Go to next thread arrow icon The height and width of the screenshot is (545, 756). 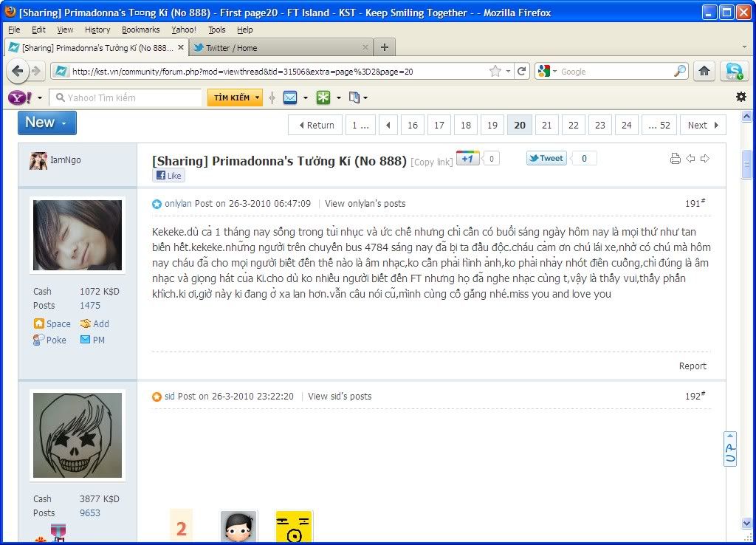pos(705,158)
